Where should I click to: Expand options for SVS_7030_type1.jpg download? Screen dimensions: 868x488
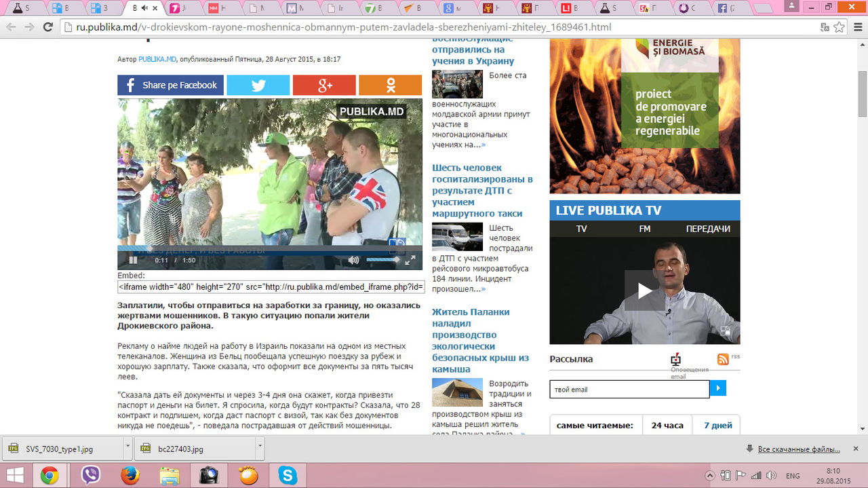coord(128,449)
